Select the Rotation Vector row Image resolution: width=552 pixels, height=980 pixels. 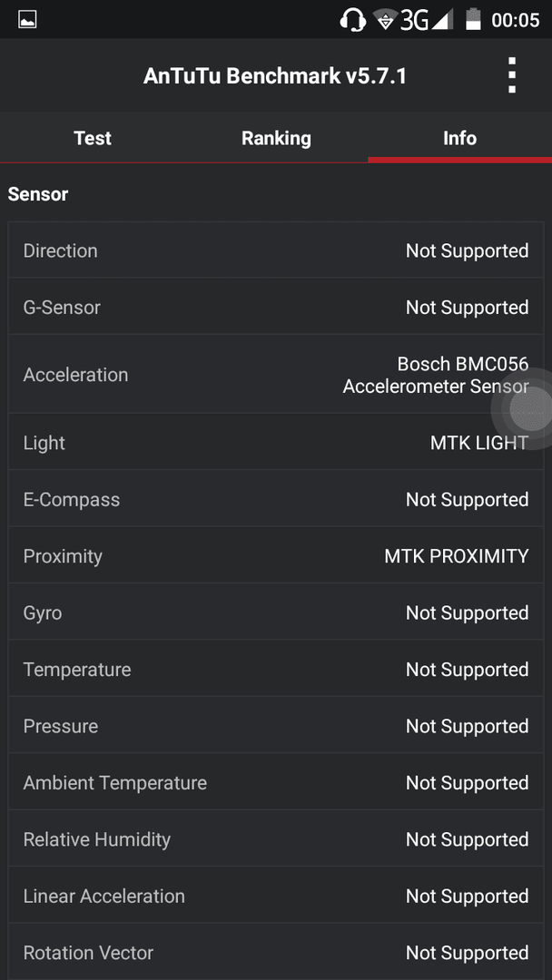[x=276, y=952]
